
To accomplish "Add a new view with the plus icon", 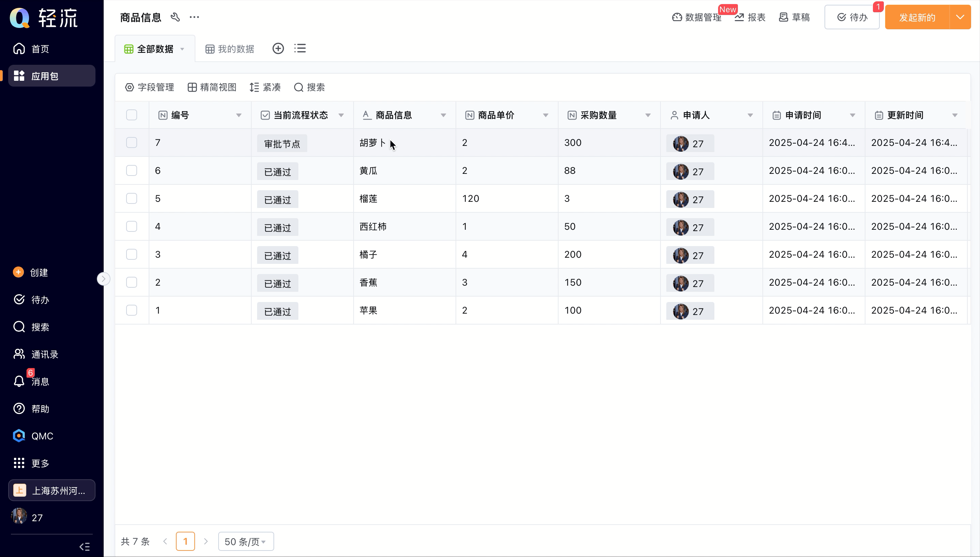I will (x=278, y=49).
